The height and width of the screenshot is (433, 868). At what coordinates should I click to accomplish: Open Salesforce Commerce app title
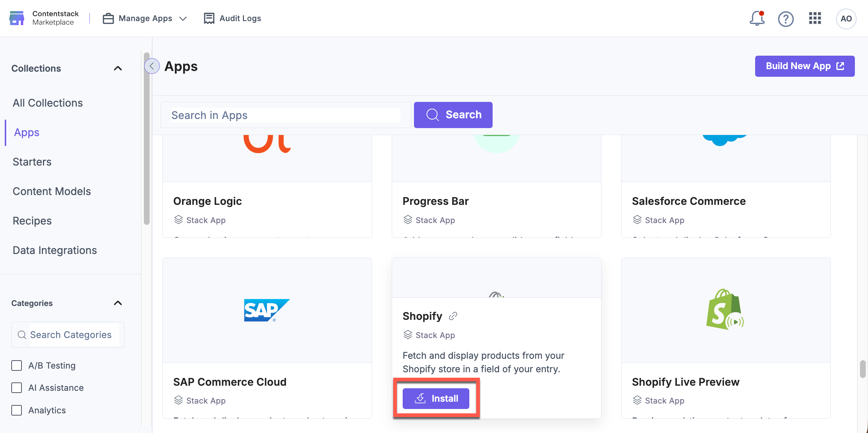click(x=689, y=201)
